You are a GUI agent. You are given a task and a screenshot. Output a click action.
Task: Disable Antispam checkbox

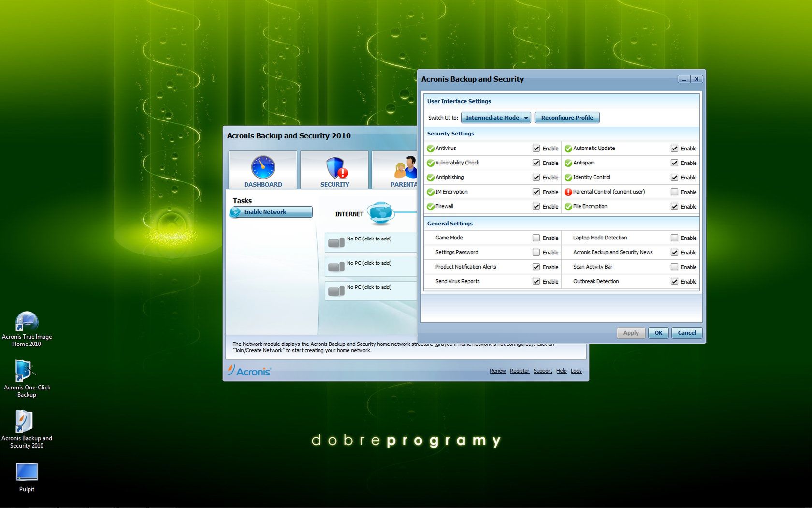(674, 163)
